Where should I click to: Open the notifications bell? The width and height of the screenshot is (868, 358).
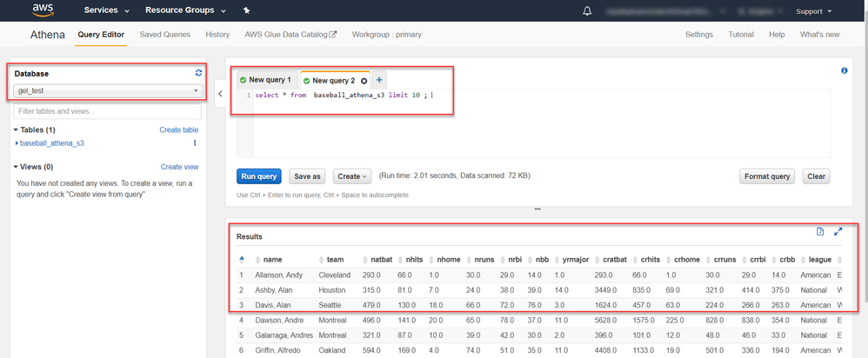pos(587,11)
